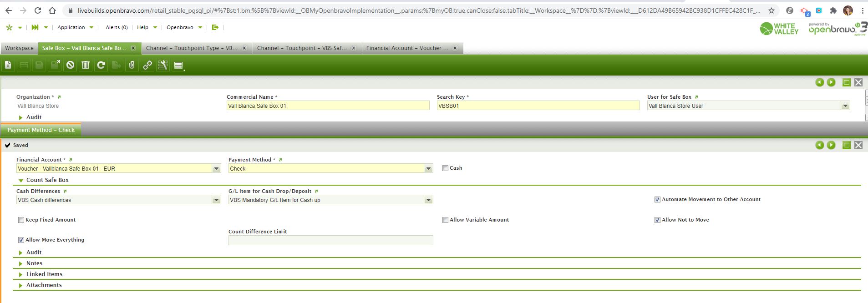Reload the browser page
This screenshot has height=303, width=868.
click(x=38, y=10)
